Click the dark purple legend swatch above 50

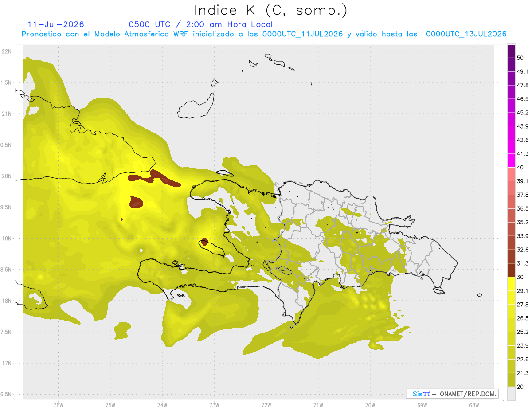pos(511,51)
